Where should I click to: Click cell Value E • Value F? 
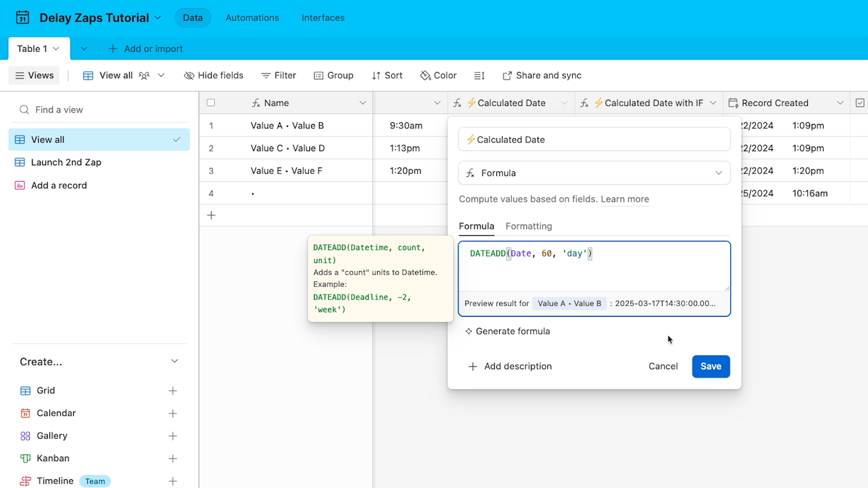tap(287, 171)
